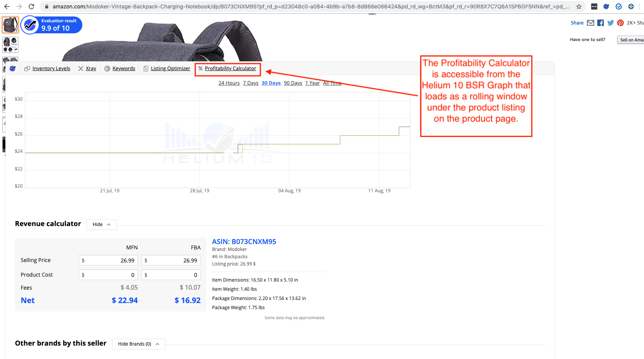Share the listing via the email envelope icon

590,23
